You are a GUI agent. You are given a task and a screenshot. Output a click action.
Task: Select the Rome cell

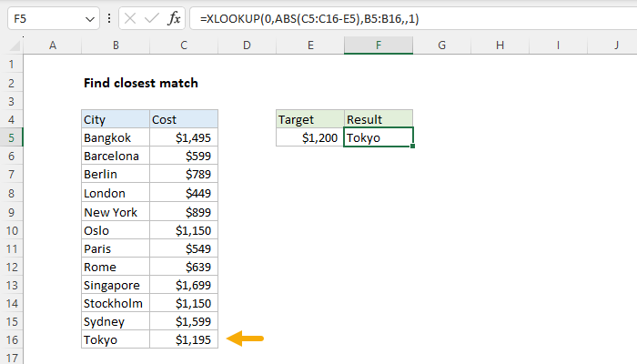coord(116,267)
